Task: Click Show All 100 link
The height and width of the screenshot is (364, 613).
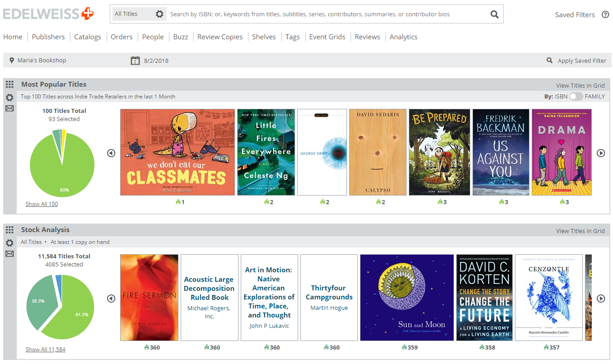Action: coord(42,204)
